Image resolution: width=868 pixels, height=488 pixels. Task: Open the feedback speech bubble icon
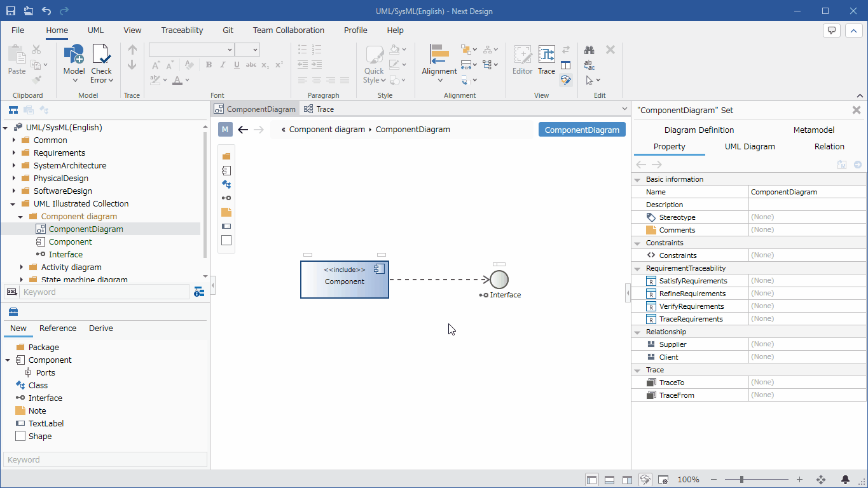pyautogui.click(x=832, y=30)
